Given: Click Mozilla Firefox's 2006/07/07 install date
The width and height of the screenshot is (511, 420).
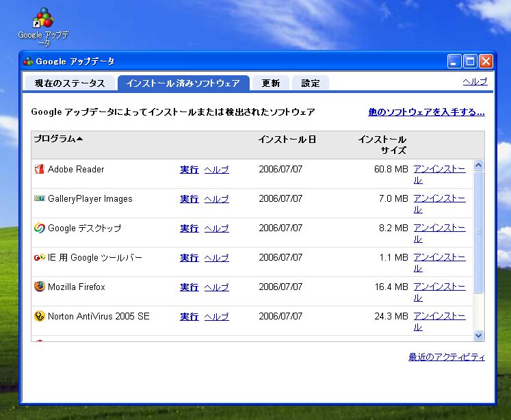Looking at the screenshot, I should pos(280,287).
